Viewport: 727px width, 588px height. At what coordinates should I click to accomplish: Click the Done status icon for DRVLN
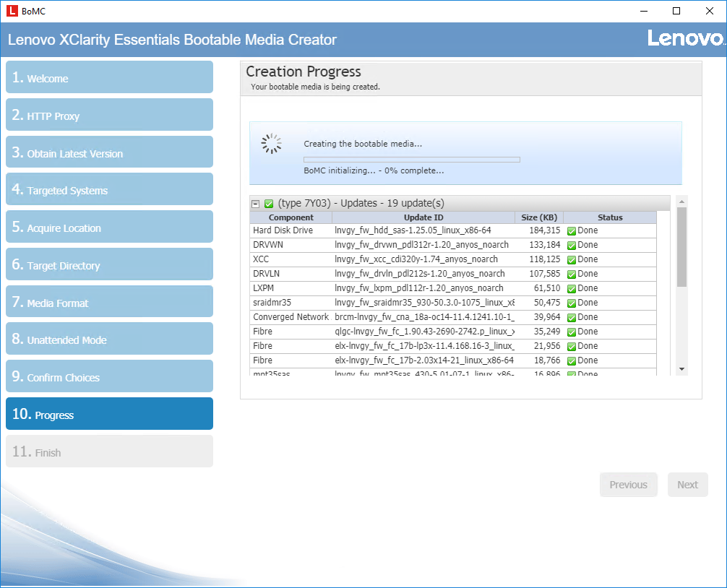point(572,274)
